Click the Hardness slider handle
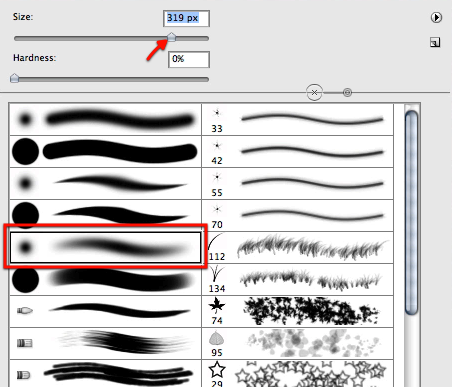The height and width of the screenshot is (387, 452). pyautogui.click(x=14, y=78)
